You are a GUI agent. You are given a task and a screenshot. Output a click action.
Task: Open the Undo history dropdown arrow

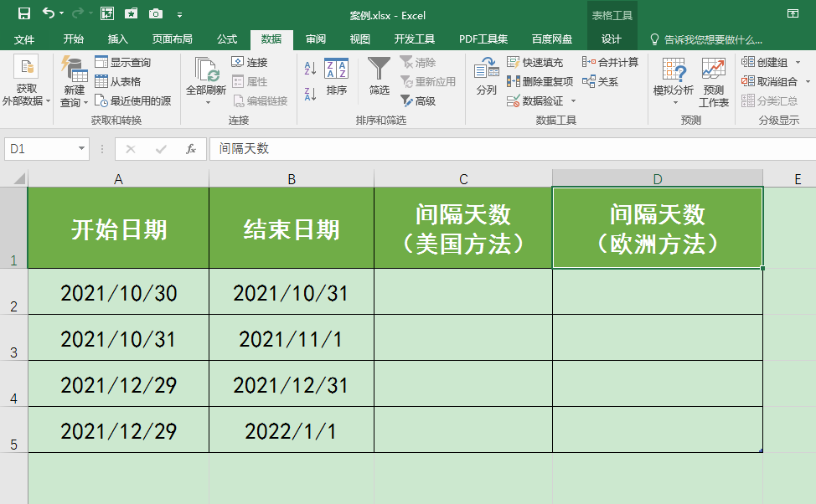pos(61,13)
